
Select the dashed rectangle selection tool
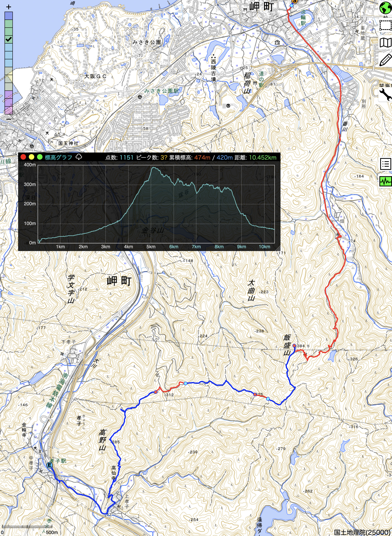(385, 25)
